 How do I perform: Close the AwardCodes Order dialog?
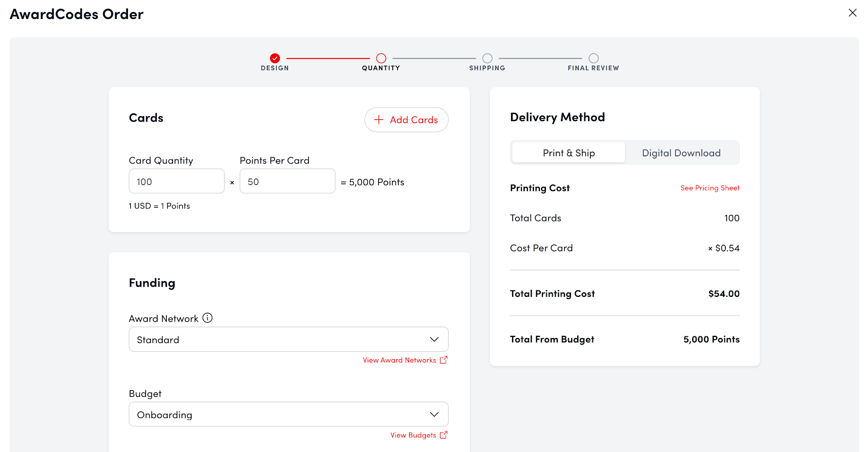tap(852, 13)
